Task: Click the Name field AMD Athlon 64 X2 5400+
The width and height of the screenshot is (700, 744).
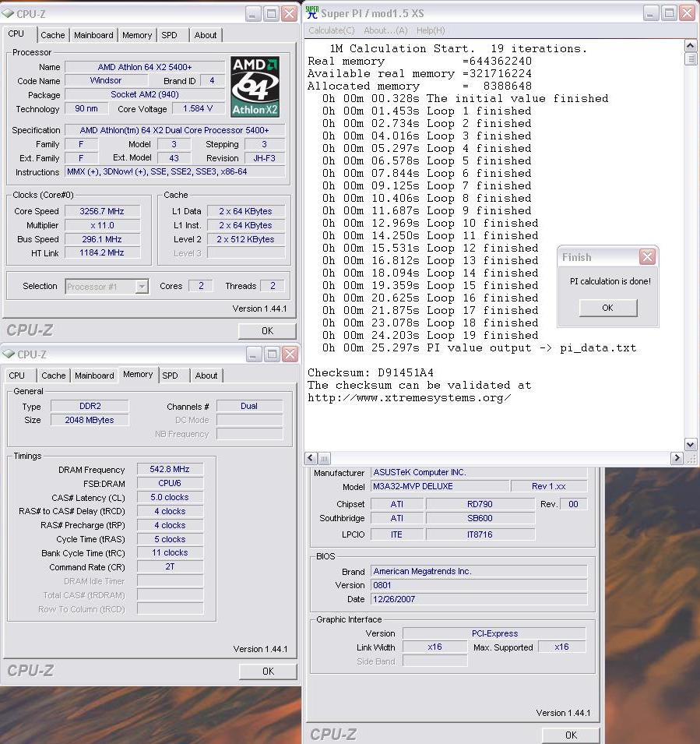Action: [x=145, y=67]
